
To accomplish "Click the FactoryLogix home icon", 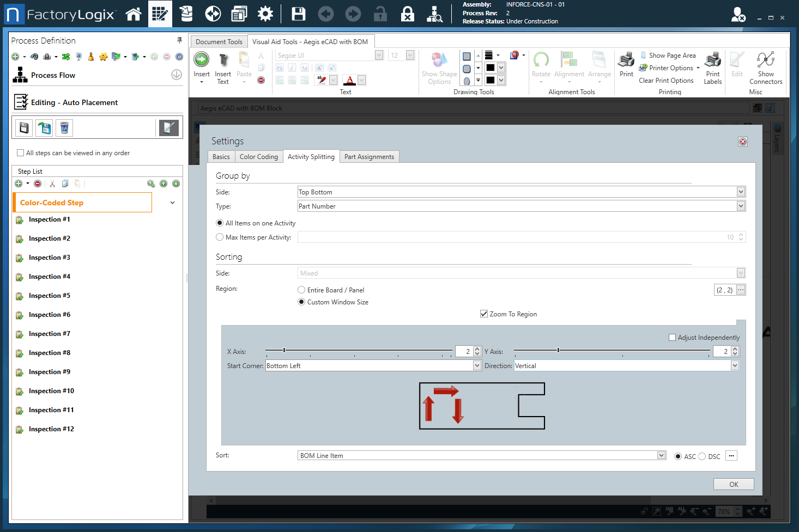I will coord(134,14).
